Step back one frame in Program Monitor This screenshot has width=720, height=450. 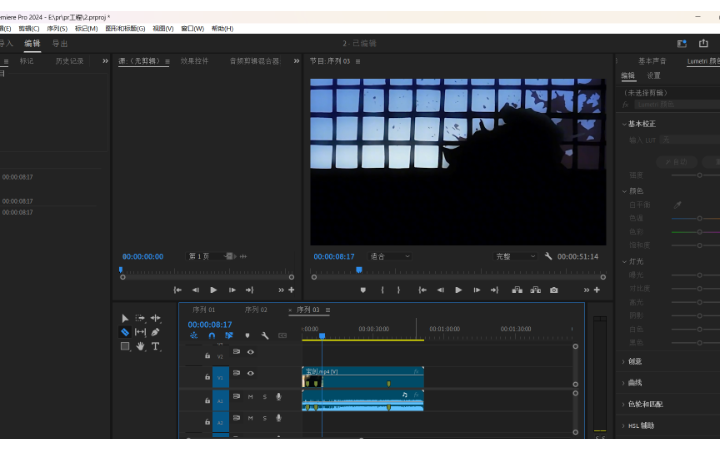pyautogui.click(x=440, y=290)
